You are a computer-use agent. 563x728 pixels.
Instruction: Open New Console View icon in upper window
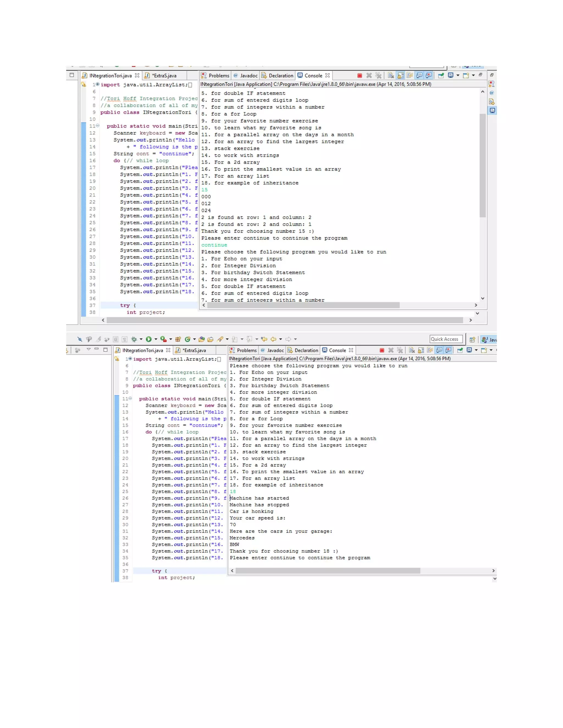(466, 76)
